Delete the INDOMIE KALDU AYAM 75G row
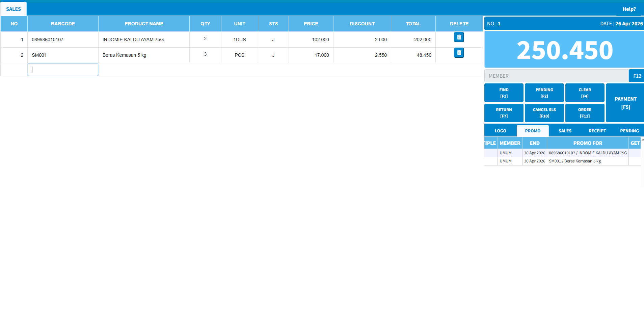 point(459,37)
